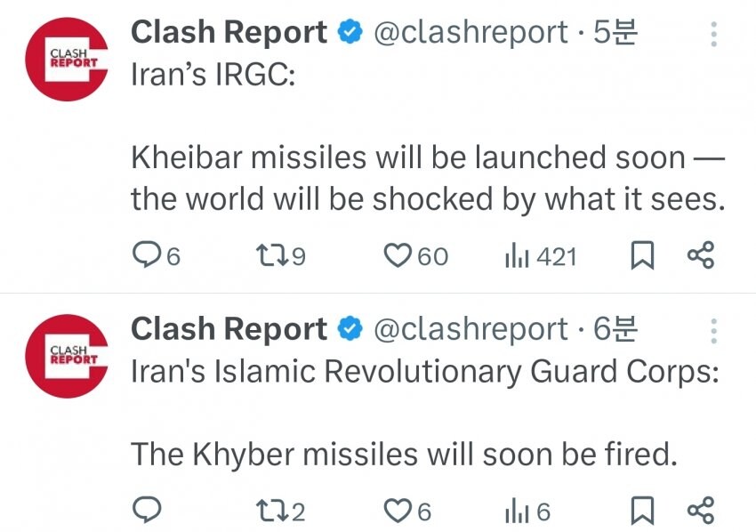Viewport: 756px width, 532px height.
Task: Open the 5분 timestamp of first tweet
Action: coord(615,33)
